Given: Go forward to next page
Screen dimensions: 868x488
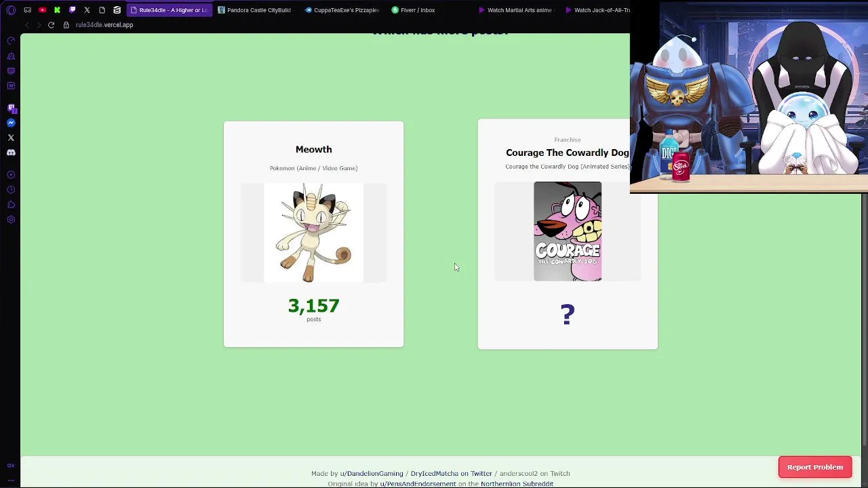Looking at the screenshot, I should [x=39, y=25].
